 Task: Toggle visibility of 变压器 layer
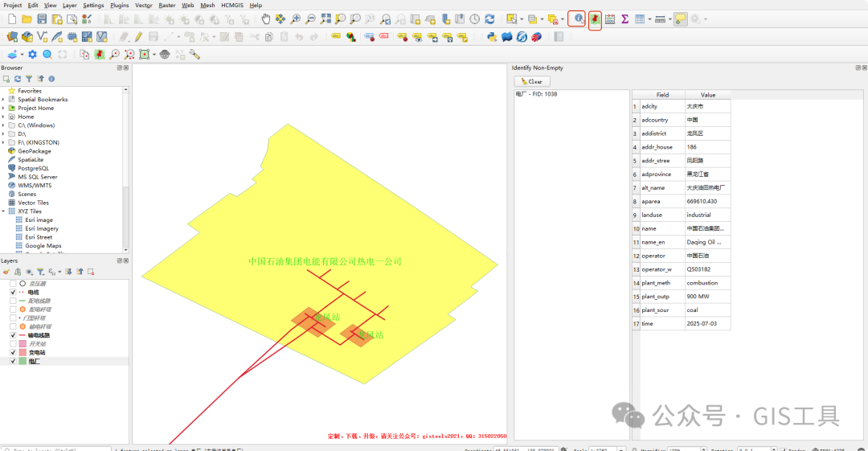click(14, 284)
